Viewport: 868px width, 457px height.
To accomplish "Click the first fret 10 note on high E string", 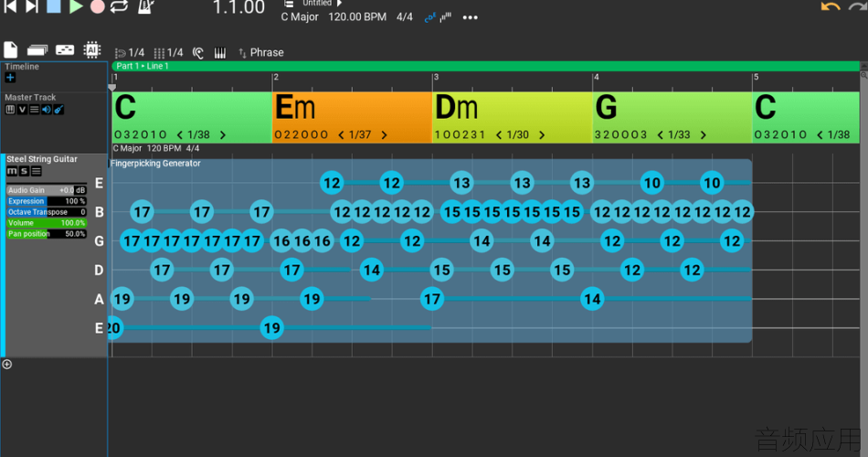I will point(652,183).
